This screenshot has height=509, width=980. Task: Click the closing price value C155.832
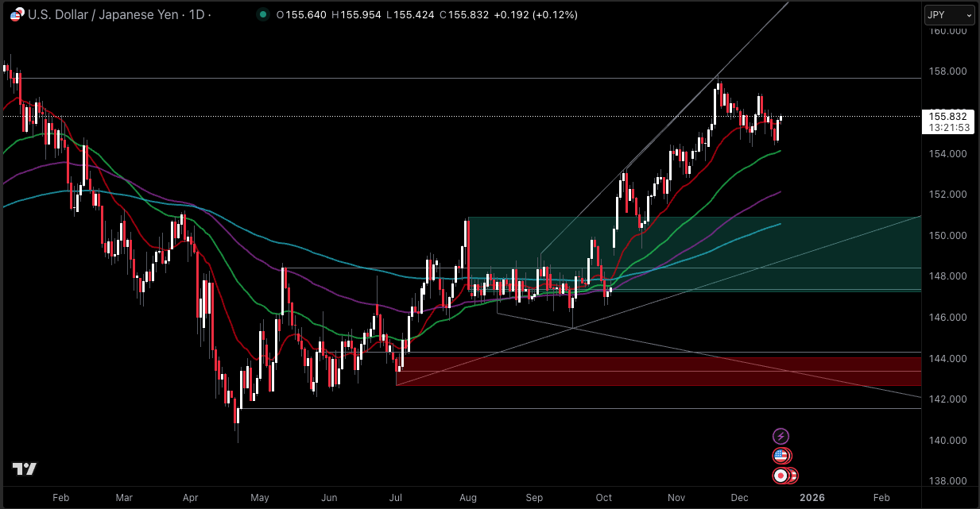[469, 15]
